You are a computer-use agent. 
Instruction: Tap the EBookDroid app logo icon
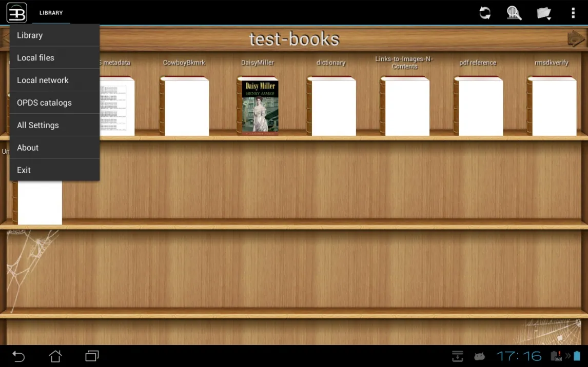click(16, 13)
